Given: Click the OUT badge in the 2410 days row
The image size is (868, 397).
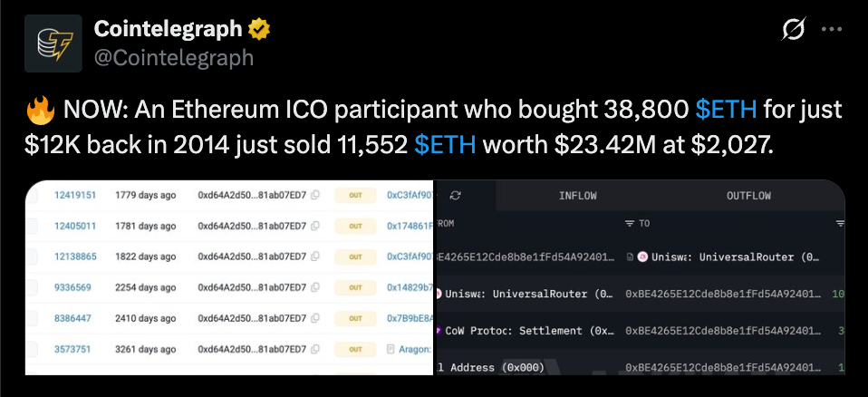Looking at the screenshot, I should pos(356,318).
